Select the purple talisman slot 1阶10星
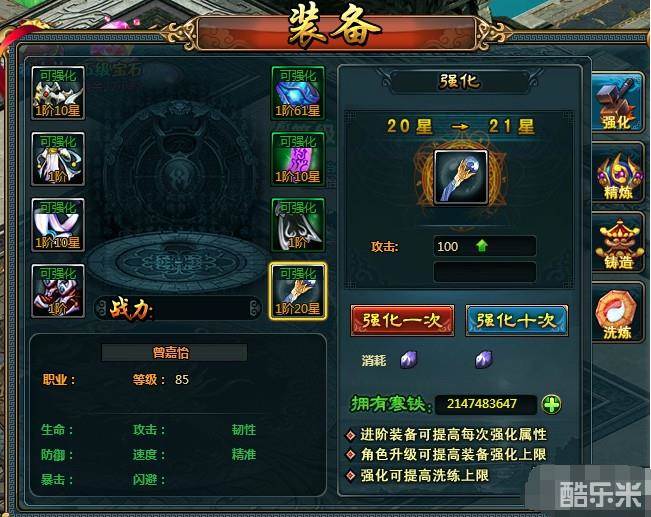The image size is (651, 517). tap(298, 159)
